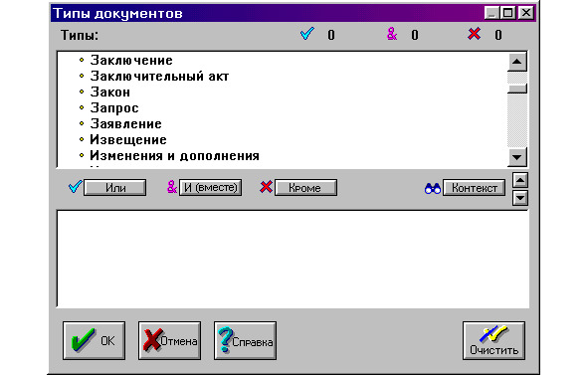Open context search with Контекст button
This screenshot has width=588, height=375.
click(474, 187)
